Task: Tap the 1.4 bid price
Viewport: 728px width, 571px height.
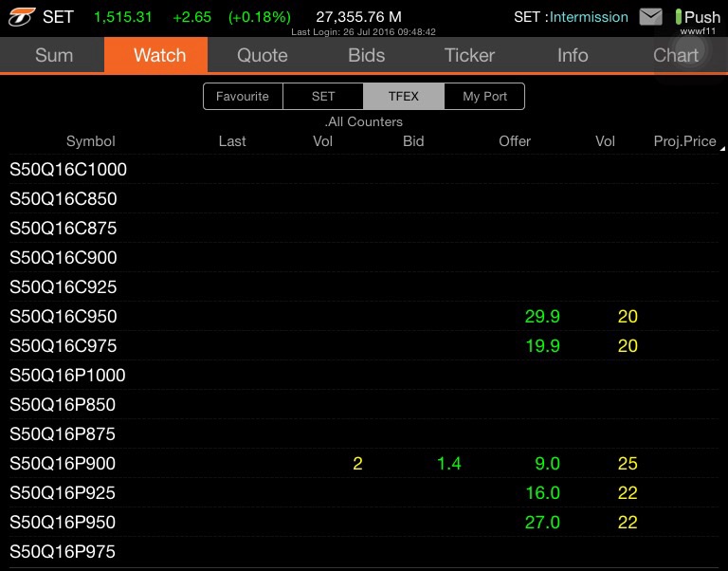Action: pos(449,463)
